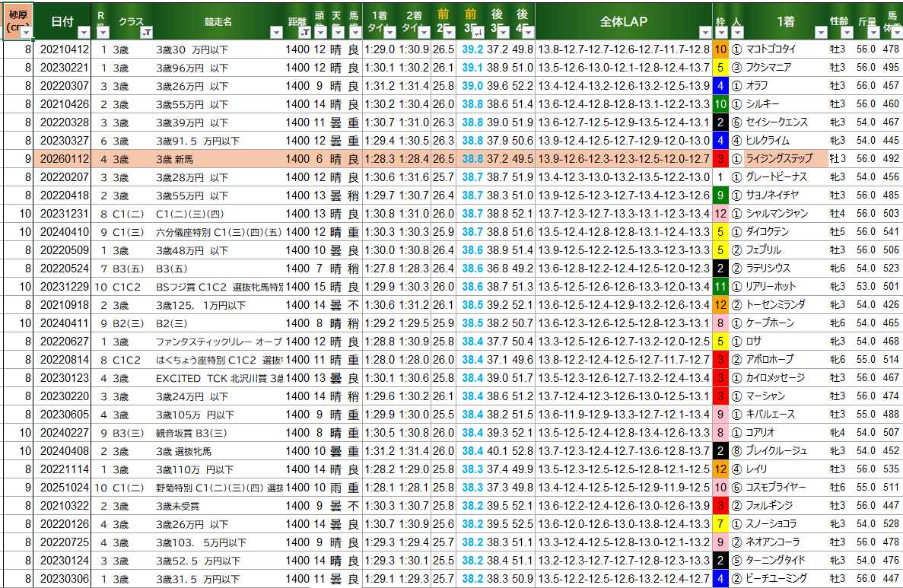Select the 全体LAP header cell
Viewport: 903px width, 588px height.
[x=624, y=22]
